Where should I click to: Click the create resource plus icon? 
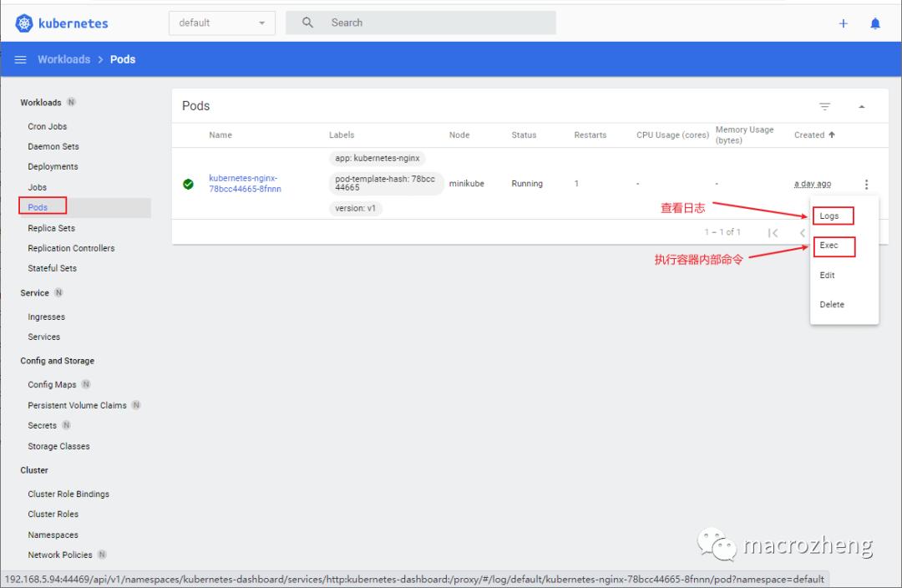[843, 23]
